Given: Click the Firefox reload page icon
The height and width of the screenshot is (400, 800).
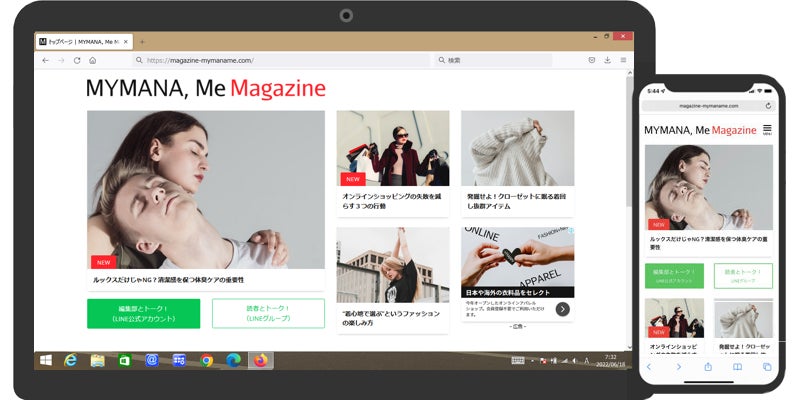Looking at the screenshot, I should coord(75,60).
